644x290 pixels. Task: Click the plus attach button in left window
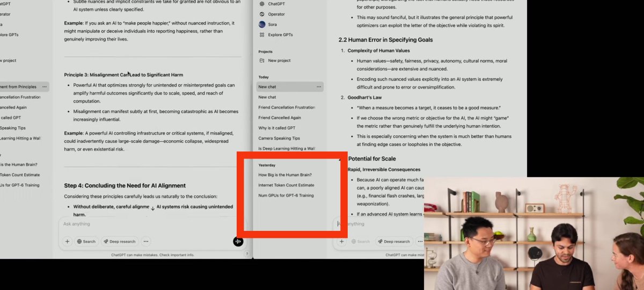tap(68, 242)
